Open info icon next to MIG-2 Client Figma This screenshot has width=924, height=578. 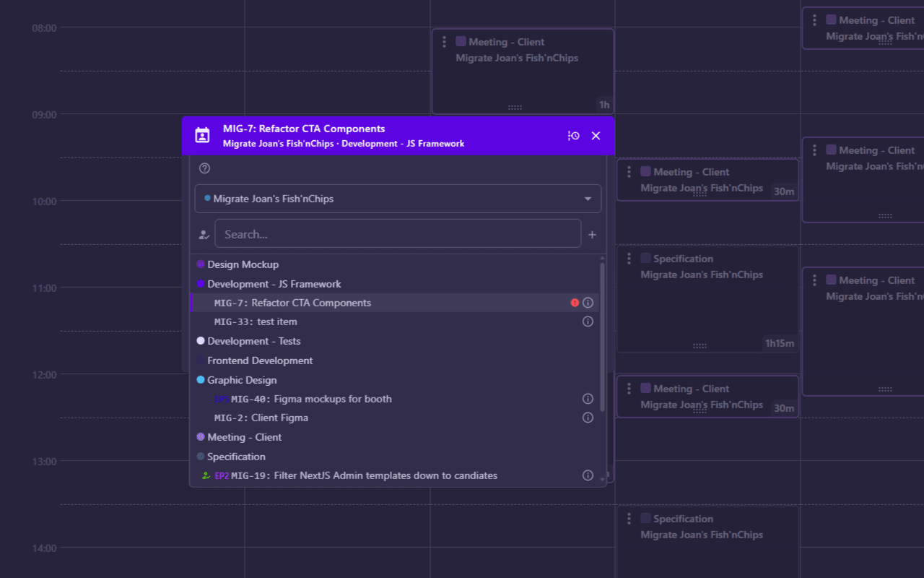pos(588,417)
